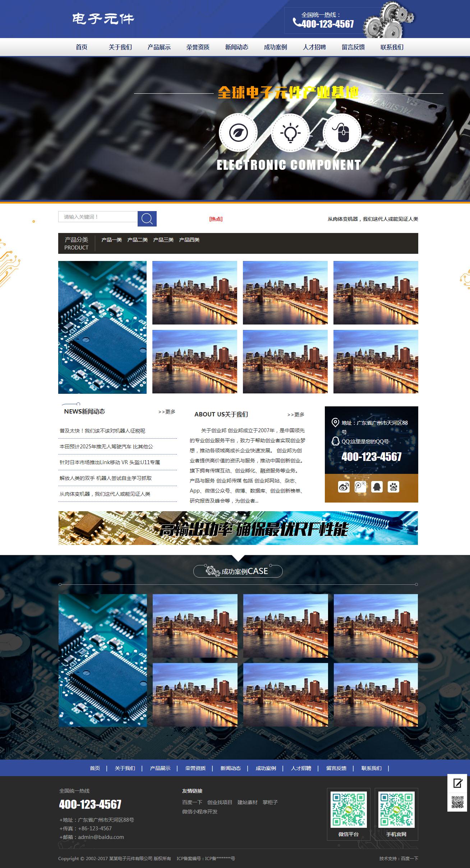The image size is (470, 868).
Task: Follow the 创业找项目 friendly link in footer
Action: 220,802
